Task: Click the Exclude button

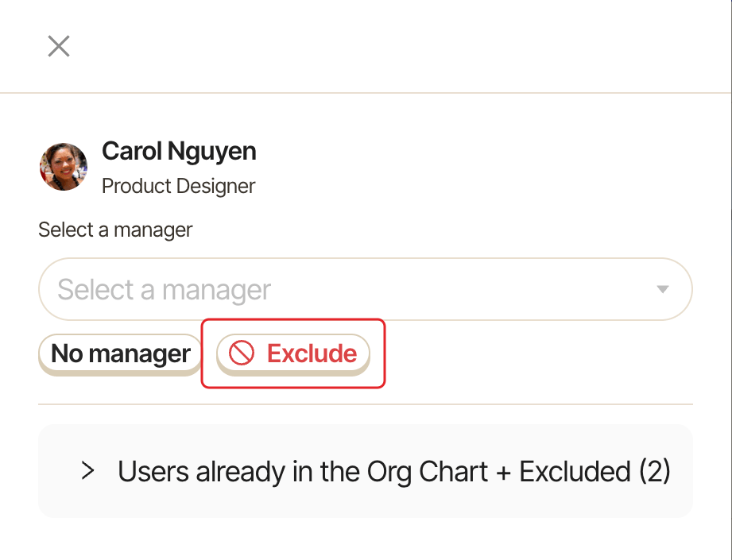Action: 293,353
